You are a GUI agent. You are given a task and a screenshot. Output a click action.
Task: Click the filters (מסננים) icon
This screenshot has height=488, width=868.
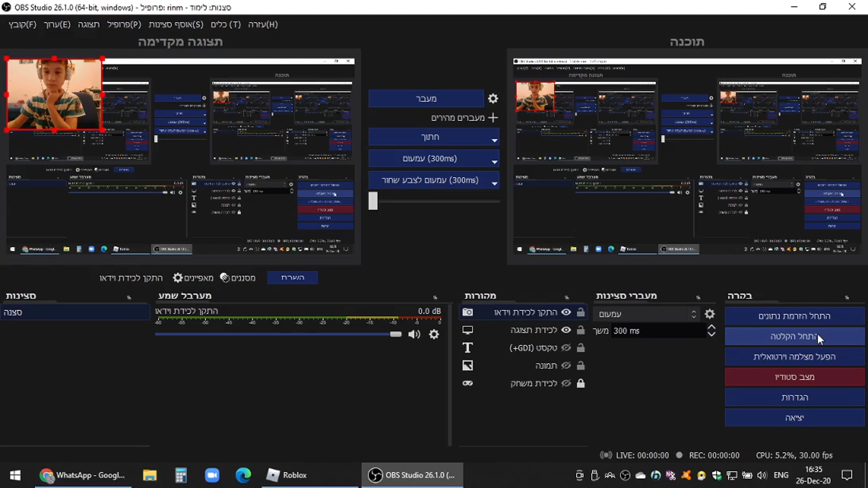pos(225,278)
